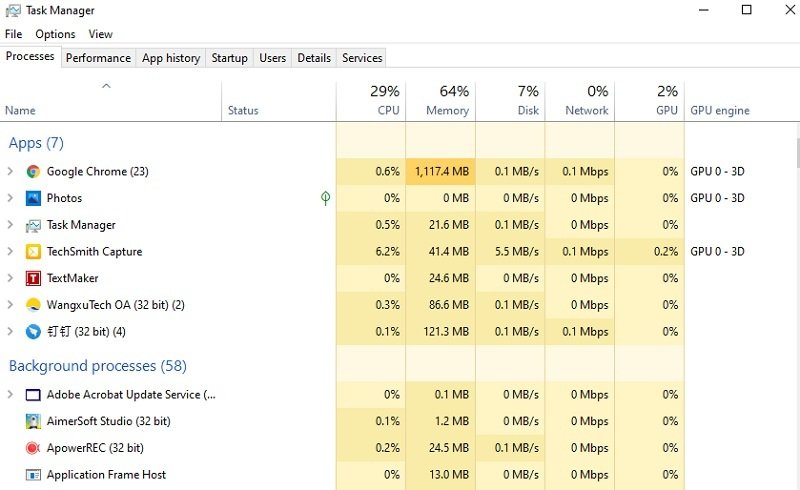Viewport: 800px width, 490px height.
Task: Open the View menu
Action: tap(101, 34)
